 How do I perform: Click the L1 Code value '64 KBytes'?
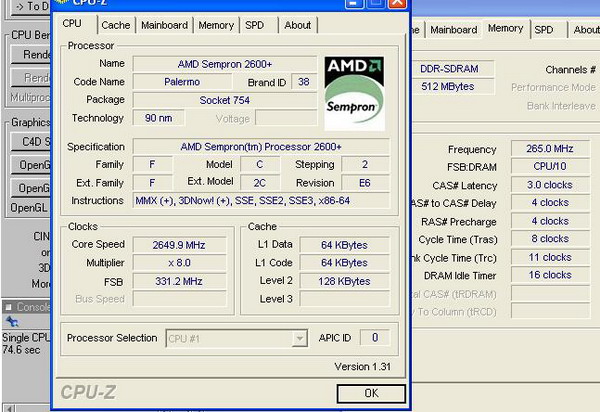pyautogui.click(x=344, y=263)
